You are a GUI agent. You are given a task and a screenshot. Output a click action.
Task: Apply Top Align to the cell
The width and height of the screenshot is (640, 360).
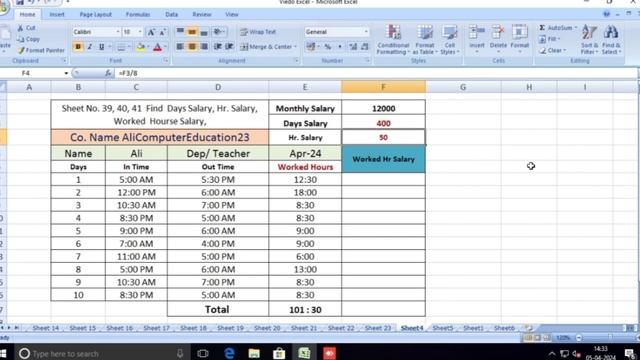pos(180,32)
